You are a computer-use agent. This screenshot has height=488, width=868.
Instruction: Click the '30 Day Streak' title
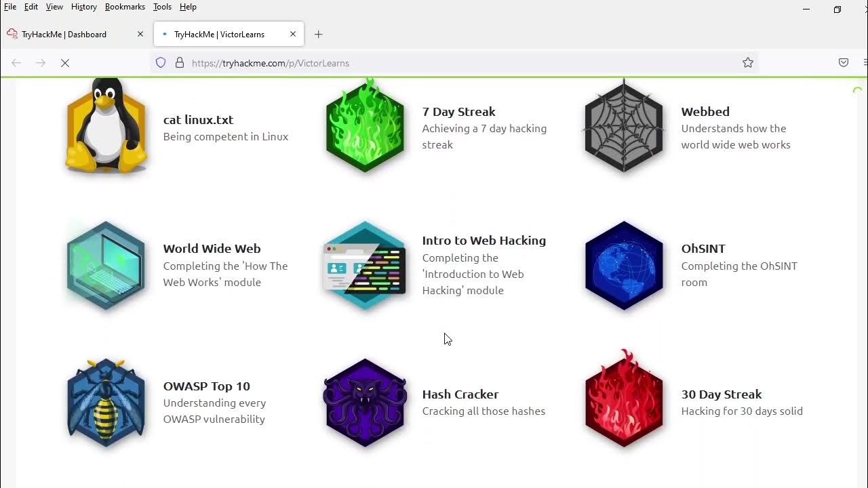(721, 394)
